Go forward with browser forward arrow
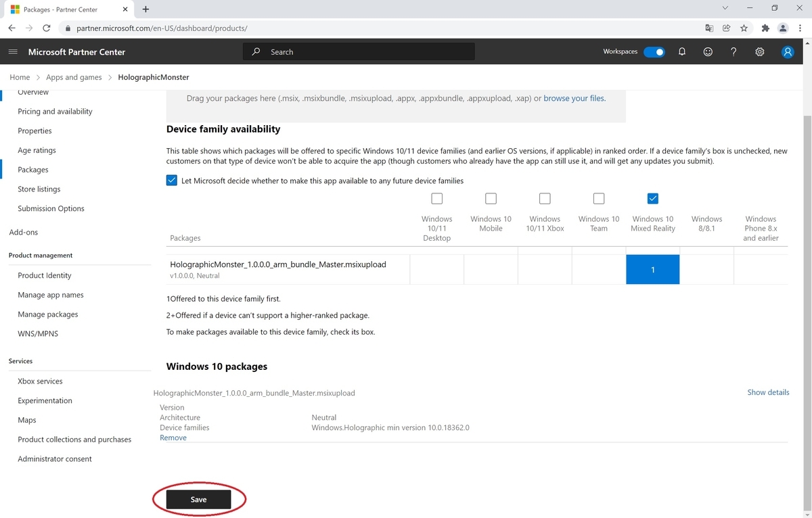The width and height of the screenshot is (812, 518). [29, 28]
